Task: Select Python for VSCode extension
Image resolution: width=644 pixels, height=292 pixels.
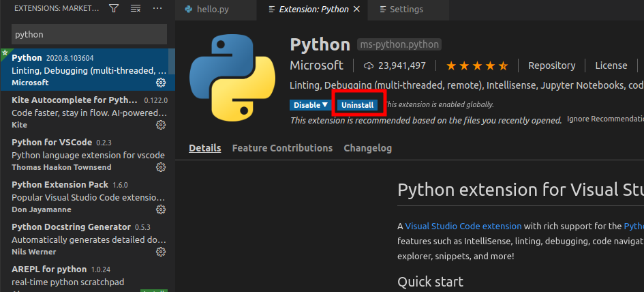Action: 87,155
